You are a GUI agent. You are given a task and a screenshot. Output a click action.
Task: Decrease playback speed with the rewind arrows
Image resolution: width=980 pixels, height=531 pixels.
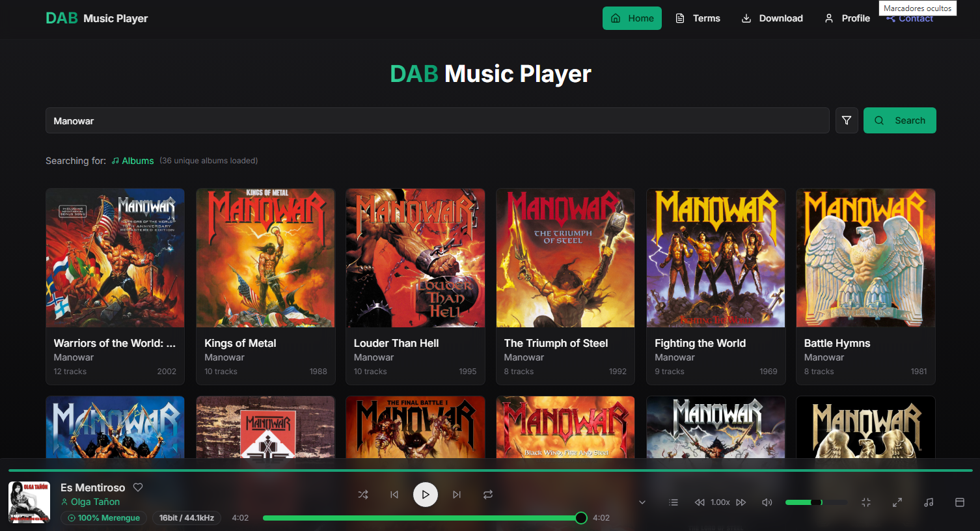[x=700, y=502]
